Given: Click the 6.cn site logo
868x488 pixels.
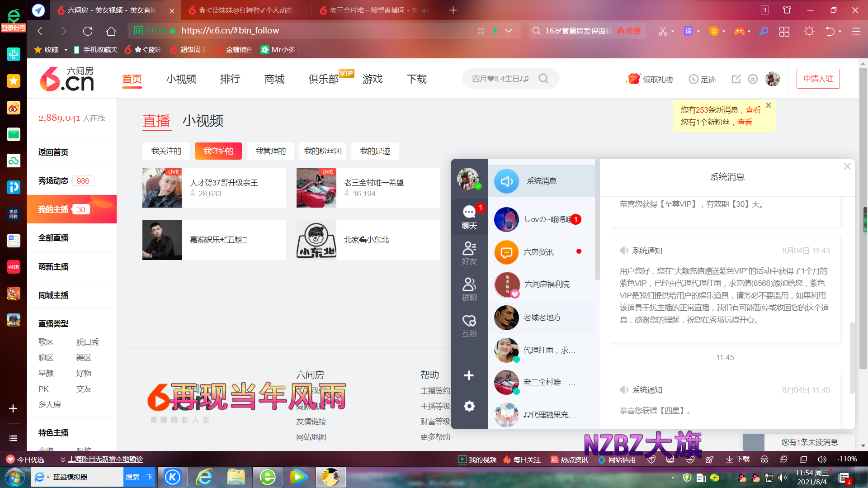Looking at the screenshot, I should [67, 79].
